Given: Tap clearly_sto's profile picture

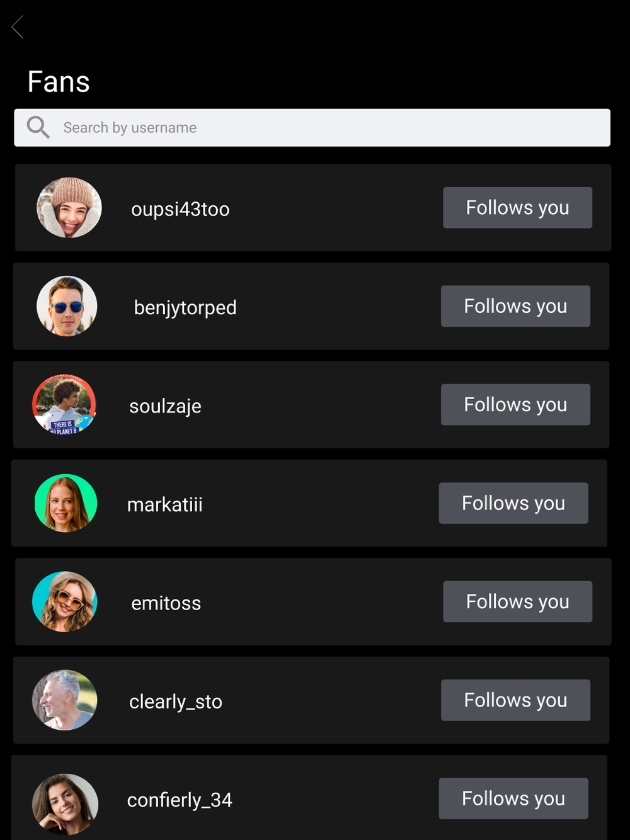Looking at the screenshot, I should (65, 700).
